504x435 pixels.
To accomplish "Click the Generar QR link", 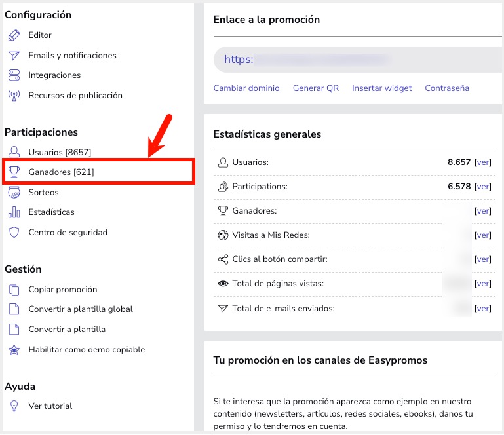I will coord(316,88).
